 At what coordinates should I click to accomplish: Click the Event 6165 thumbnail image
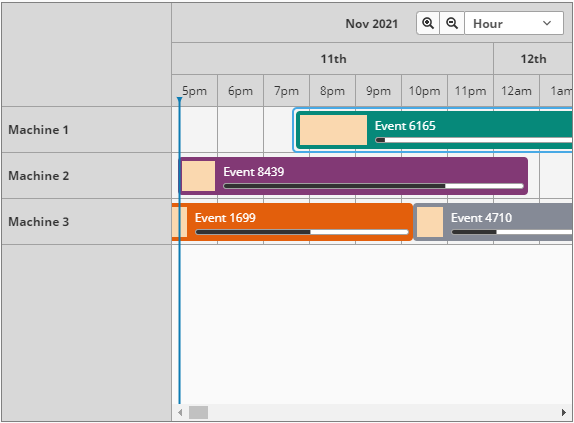(333, 130)
